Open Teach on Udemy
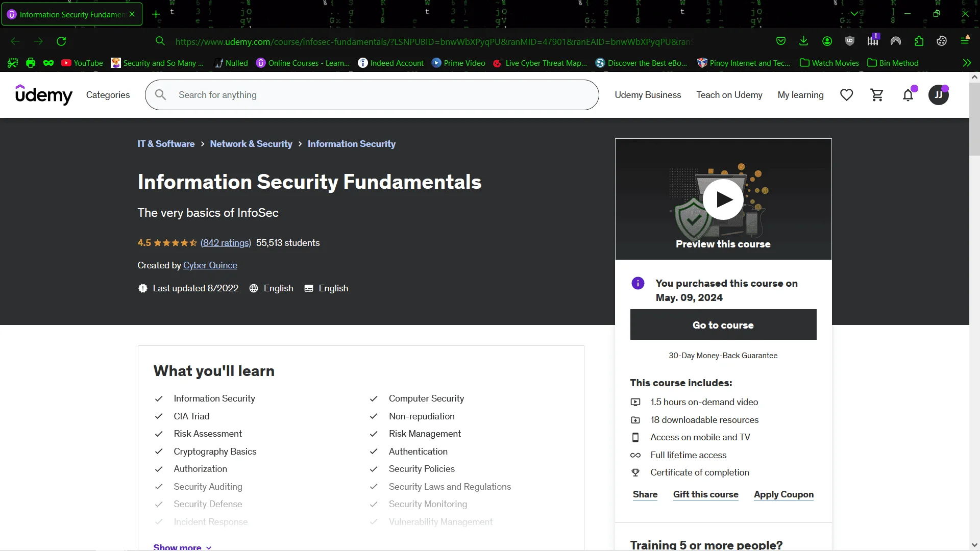This screenshot has width=980, height=551. pos(729,95)
